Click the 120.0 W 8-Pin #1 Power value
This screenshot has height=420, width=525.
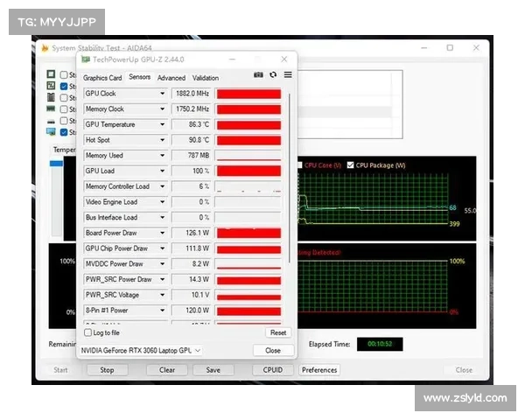(192, 310)
